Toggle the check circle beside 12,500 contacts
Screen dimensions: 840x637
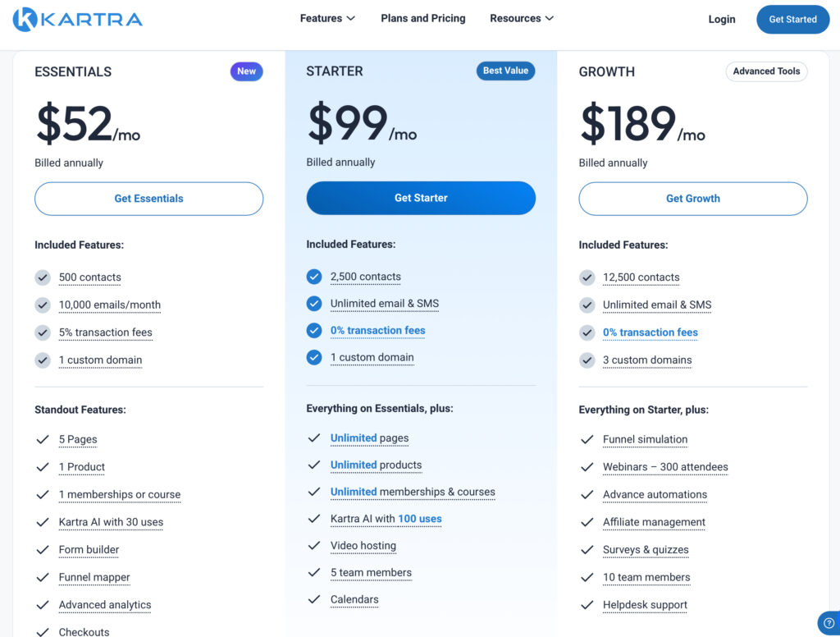(587, 277)
